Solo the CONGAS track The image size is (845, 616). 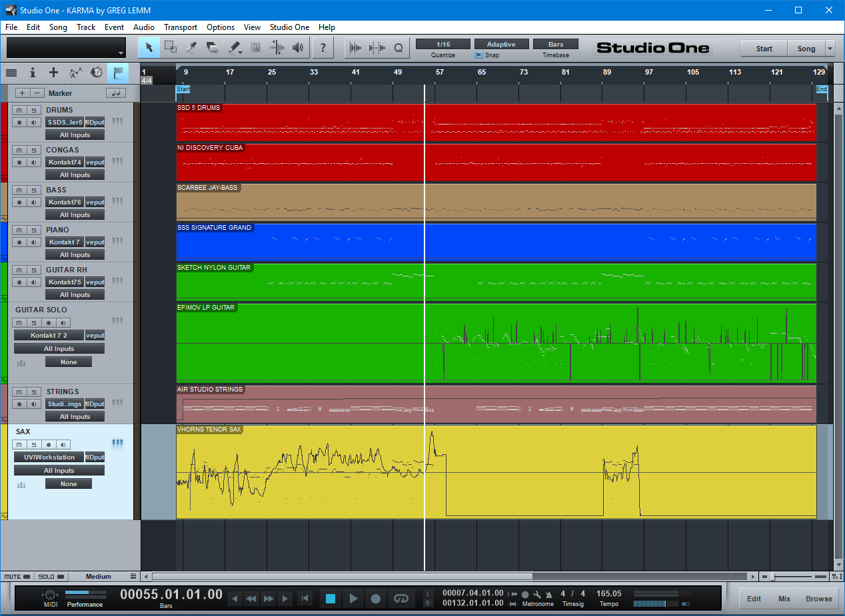click(33, 150)
